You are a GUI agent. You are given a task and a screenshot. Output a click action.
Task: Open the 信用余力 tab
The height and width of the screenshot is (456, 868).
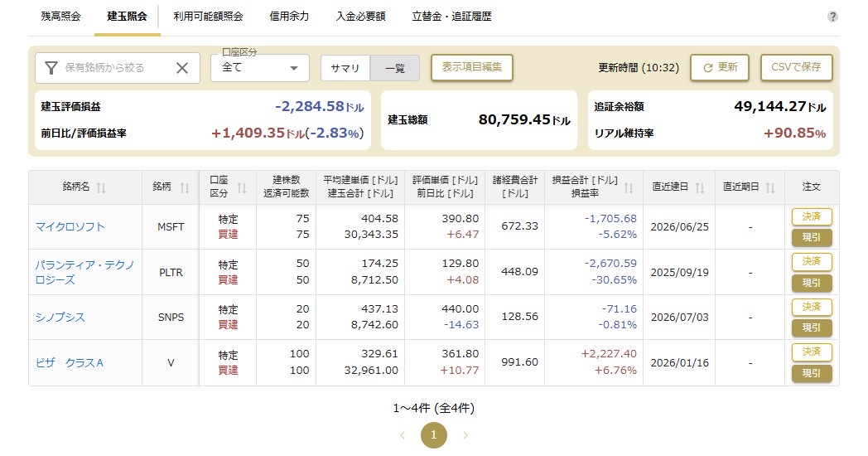(x=289, y=17)
